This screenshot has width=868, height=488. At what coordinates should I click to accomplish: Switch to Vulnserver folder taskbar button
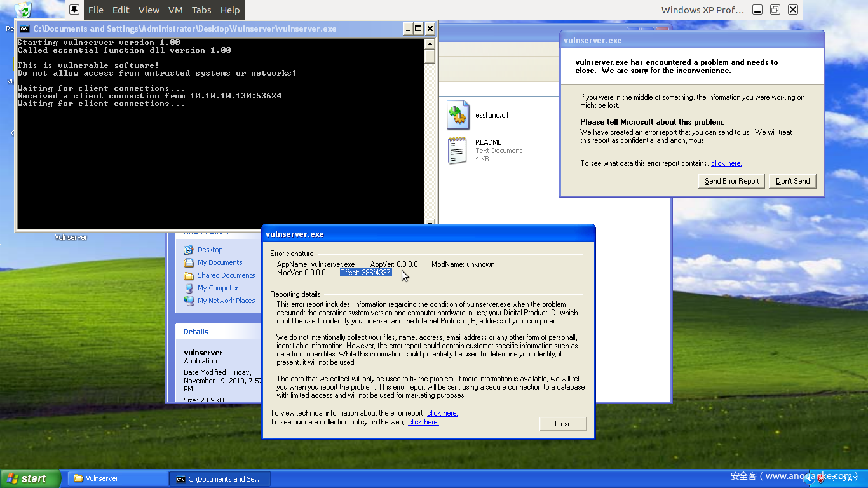[118, 478]
